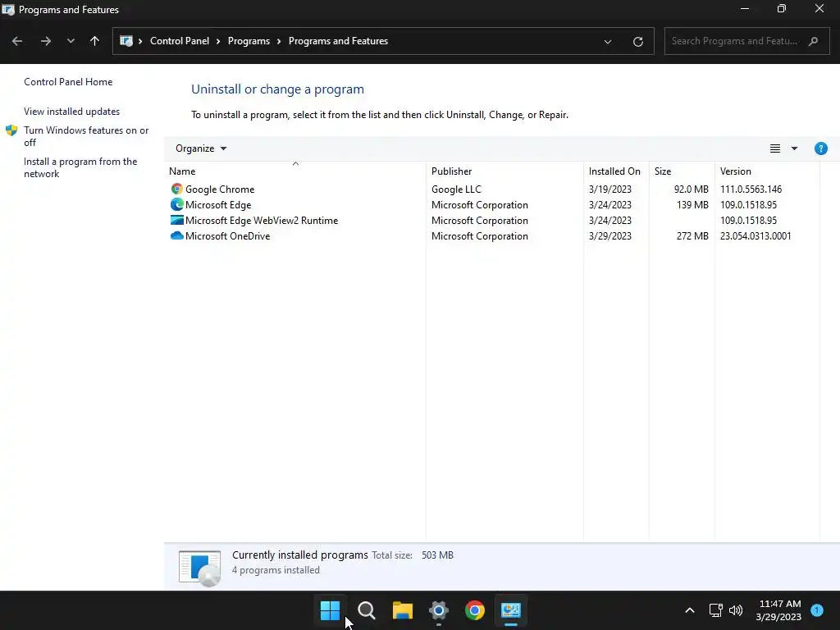Click the installed programs icon in details pane
This screenshot has height=630, width=840.
point(200,568)
